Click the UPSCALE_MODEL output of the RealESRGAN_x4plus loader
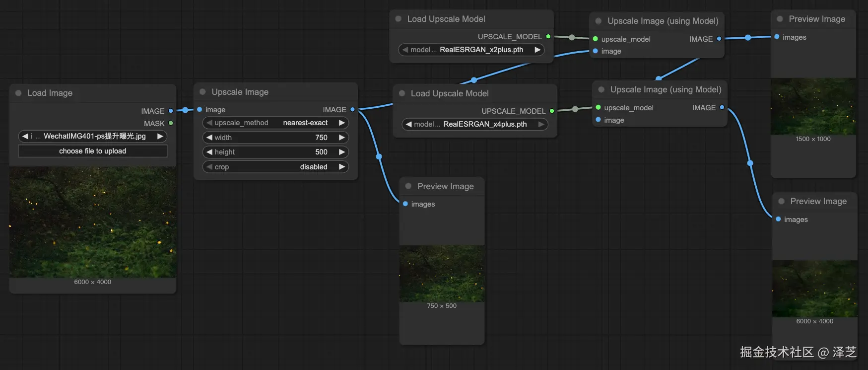The width and height of the screenshot is (868, 370). 552,111
